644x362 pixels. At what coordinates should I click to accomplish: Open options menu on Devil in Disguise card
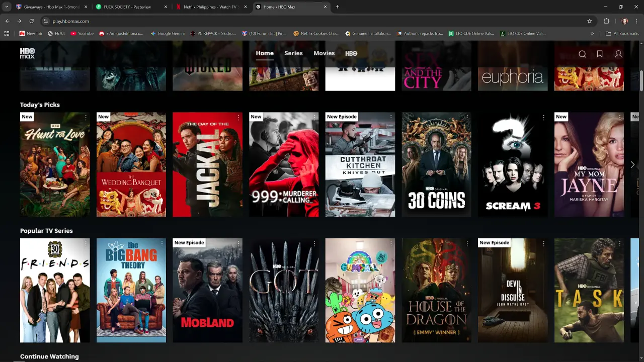tap(543, 243)
